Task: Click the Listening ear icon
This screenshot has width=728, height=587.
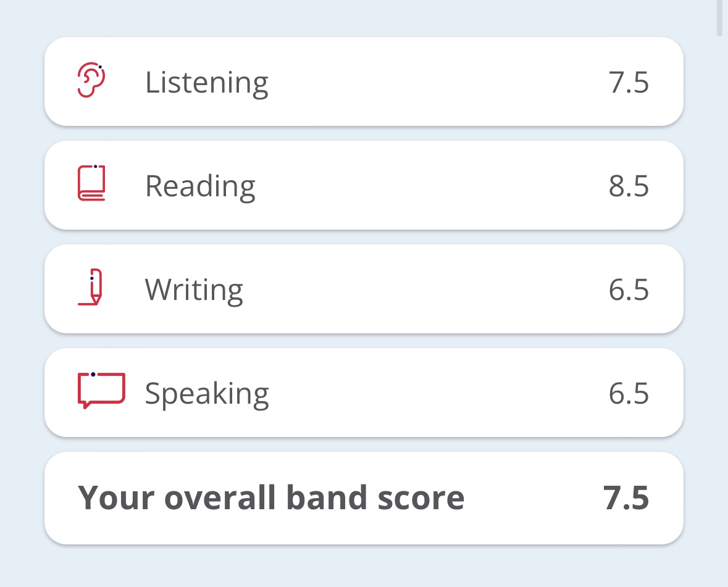Action: (x=91, y=81)
